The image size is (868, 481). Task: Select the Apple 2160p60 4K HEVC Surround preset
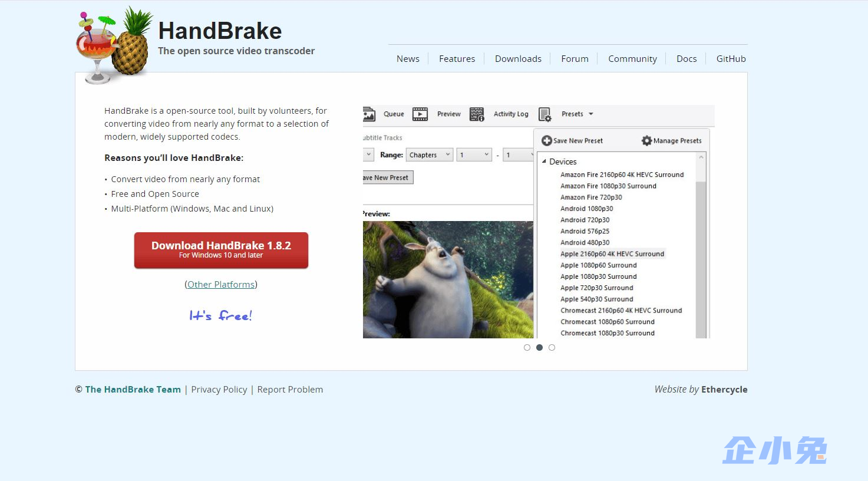tap(612, 253)
